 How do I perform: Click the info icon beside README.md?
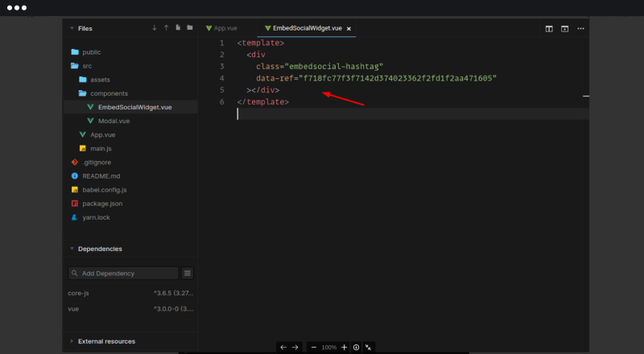pos(75,175)
